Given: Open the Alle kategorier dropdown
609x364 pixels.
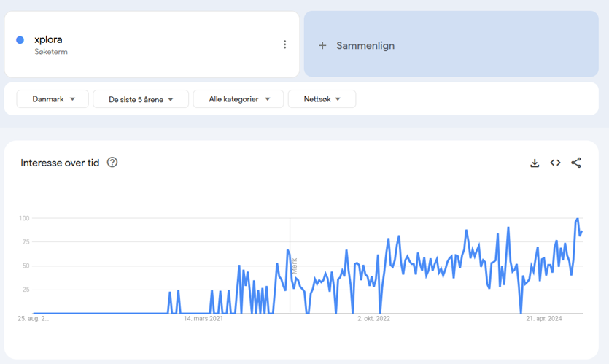Looking at the screenshot, I should click(x=238, y=99).
